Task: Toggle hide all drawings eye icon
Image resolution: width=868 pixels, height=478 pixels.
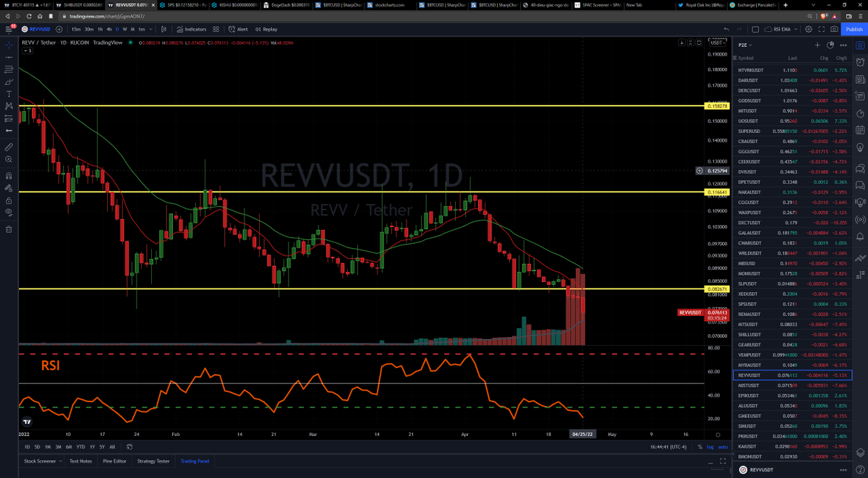Action: [x=9, y=213]
